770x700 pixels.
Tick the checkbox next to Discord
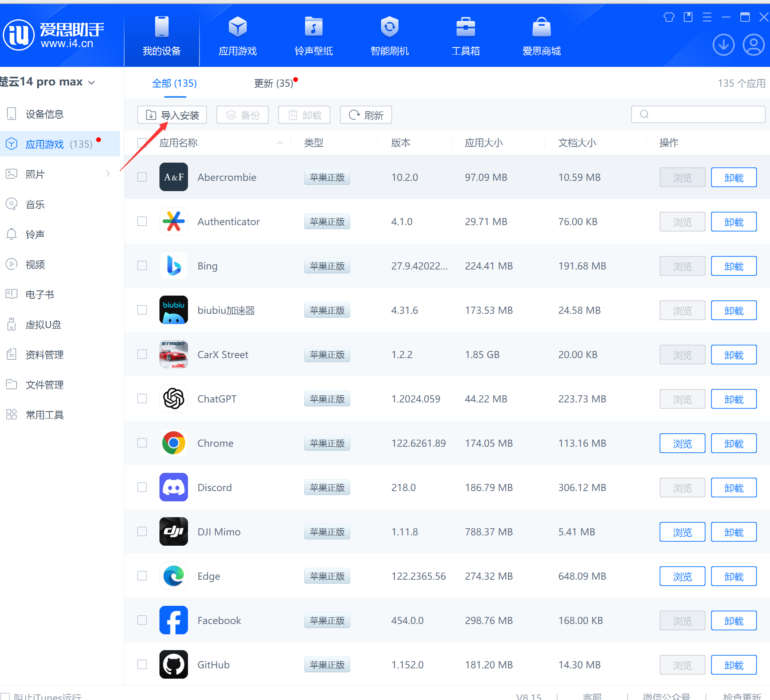[x=142, y=487]
